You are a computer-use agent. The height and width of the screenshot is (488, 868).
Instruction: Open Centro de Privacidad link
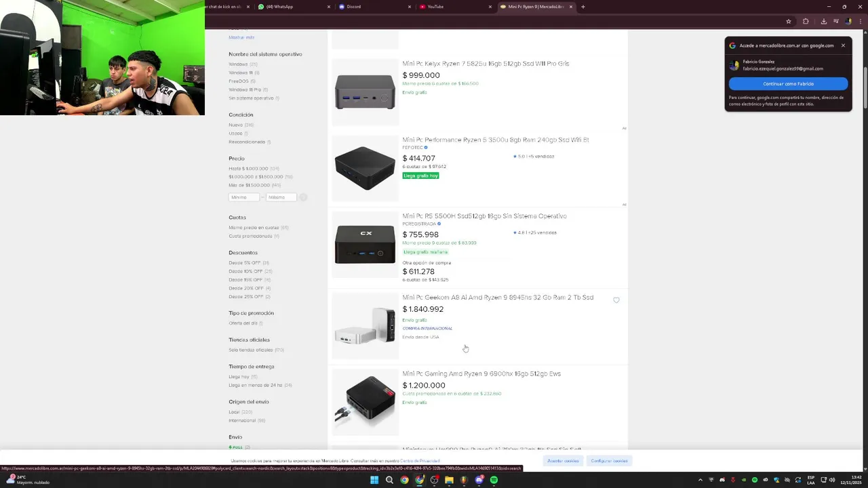point(420,461)
